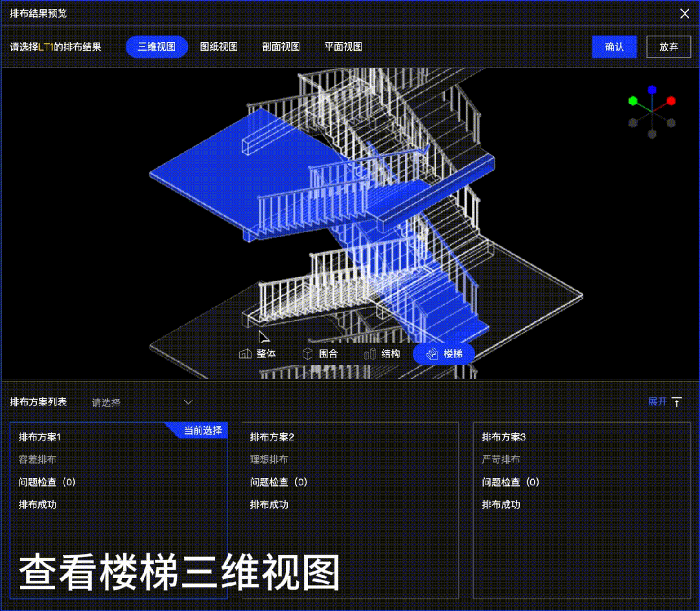Open 问题检查 (0) in 排布方案3

pyautogui.click(x=511, y=482)
